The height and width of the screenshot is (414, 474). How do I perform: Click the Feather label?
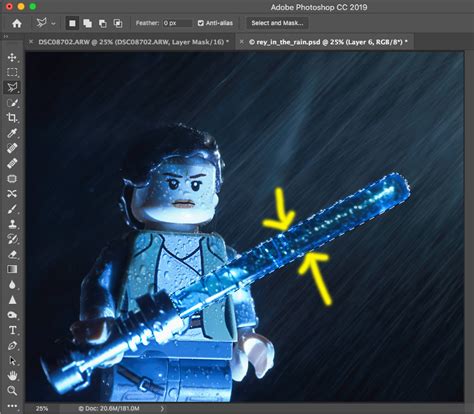[x=147, y=23]
